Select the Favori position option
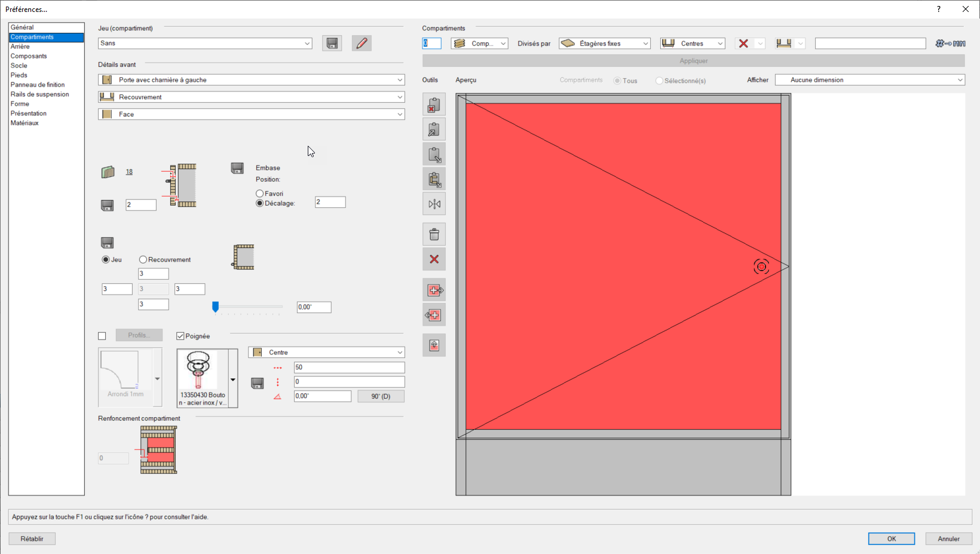 click(260, 194)
